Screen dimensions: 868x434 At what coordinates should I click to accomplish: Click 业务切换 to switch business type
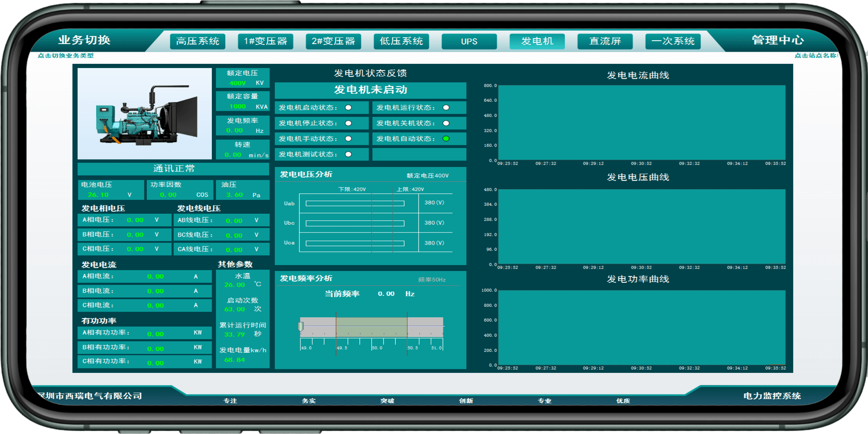pos(84,40)
